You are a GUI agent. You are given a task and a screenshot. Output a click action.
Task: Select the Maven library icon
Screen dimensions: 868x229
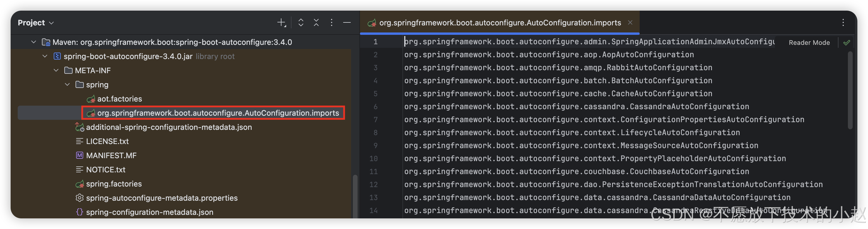tap(46, 42)
